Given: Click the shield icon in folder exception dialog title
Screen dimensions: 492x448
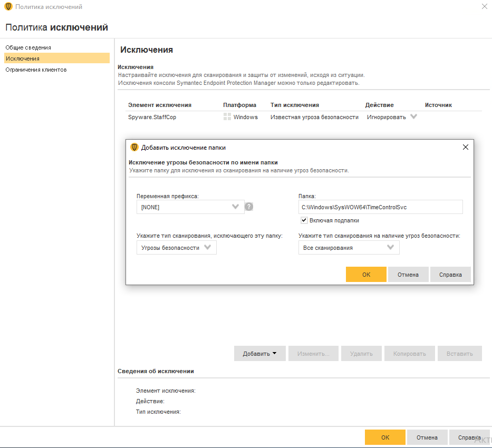Looking at the screenshot, I should [x=134, y=147].
